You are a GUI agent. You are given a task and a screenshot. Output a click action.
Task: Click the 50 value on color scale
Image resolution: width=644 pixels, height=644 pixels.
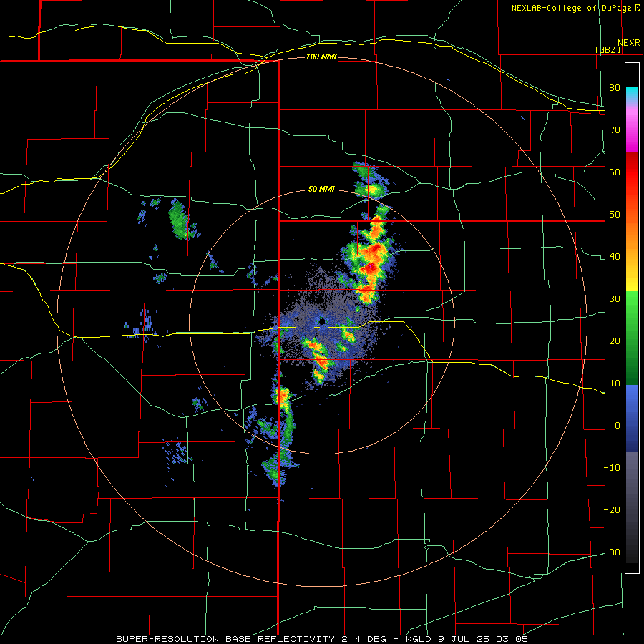click(615, 215)
